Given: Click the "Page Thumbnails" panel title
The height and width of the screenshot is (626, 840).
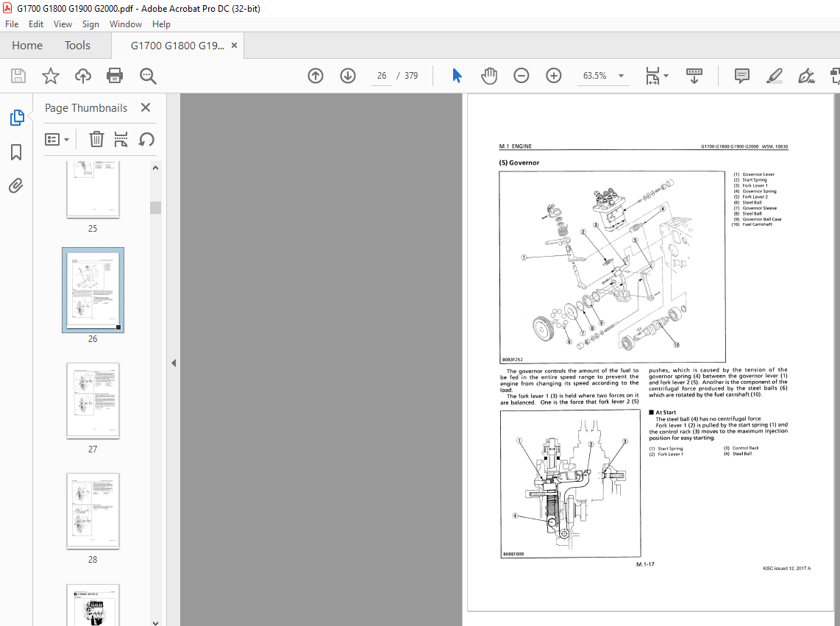Looking at the screenshot, I should click(86, 107).
